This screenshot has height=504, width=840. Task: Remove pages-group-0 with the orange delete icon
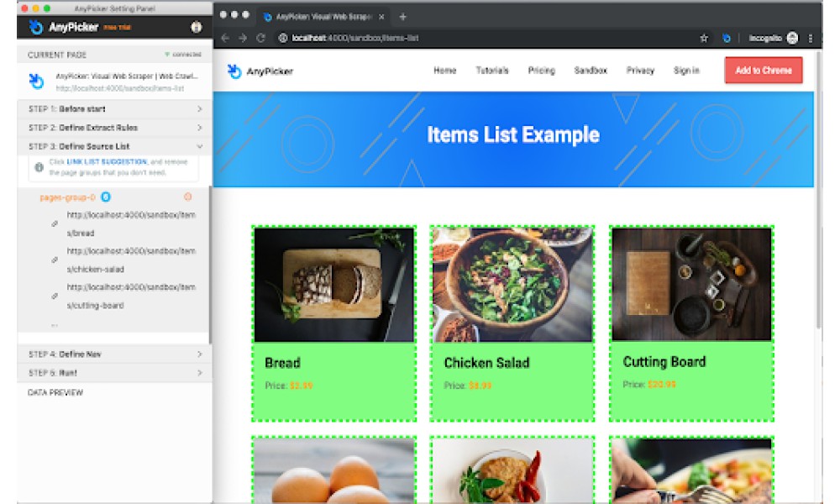187,197
